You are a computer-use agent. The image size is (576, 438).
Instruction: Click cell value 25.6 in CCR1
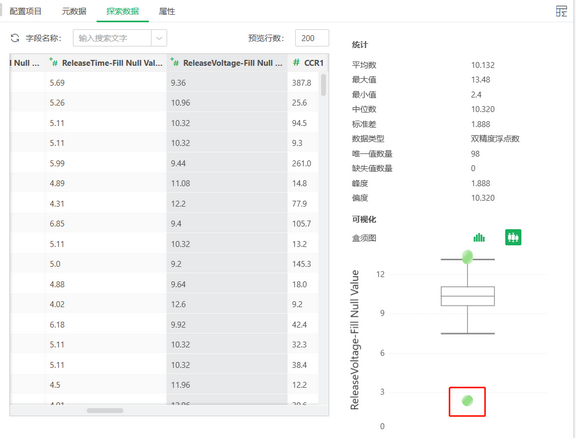click(x=299, y=103)
